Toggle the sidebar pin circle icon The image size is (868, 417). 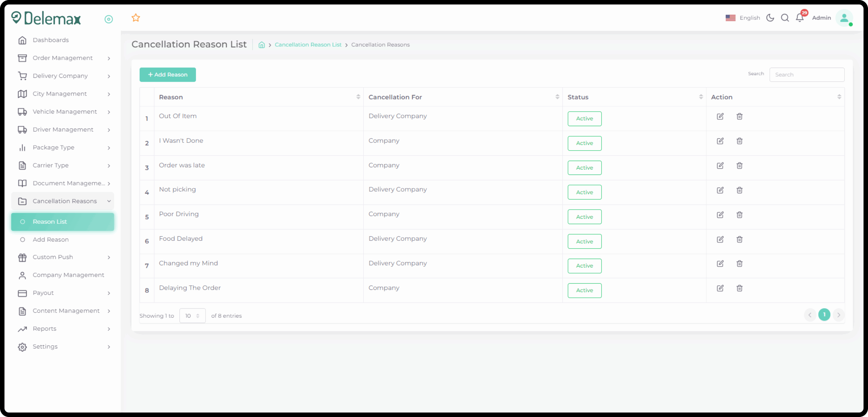click(108, 19)
